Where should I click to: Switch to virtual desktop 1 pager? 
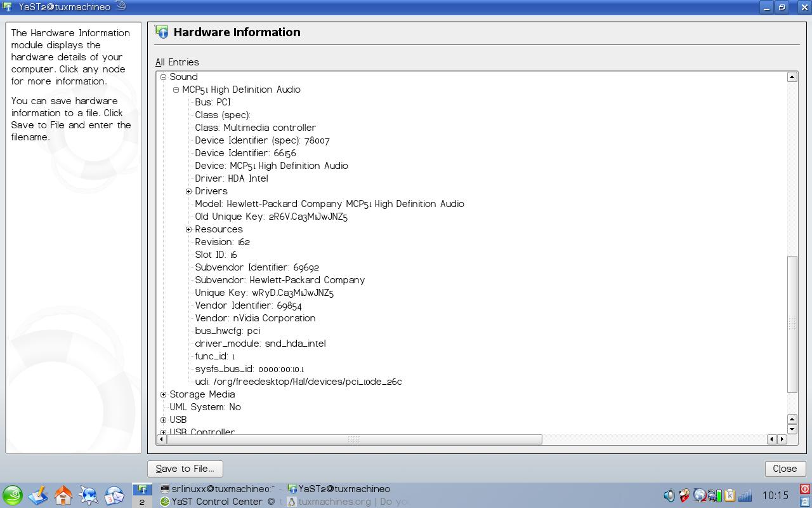(x=142, y=489)
